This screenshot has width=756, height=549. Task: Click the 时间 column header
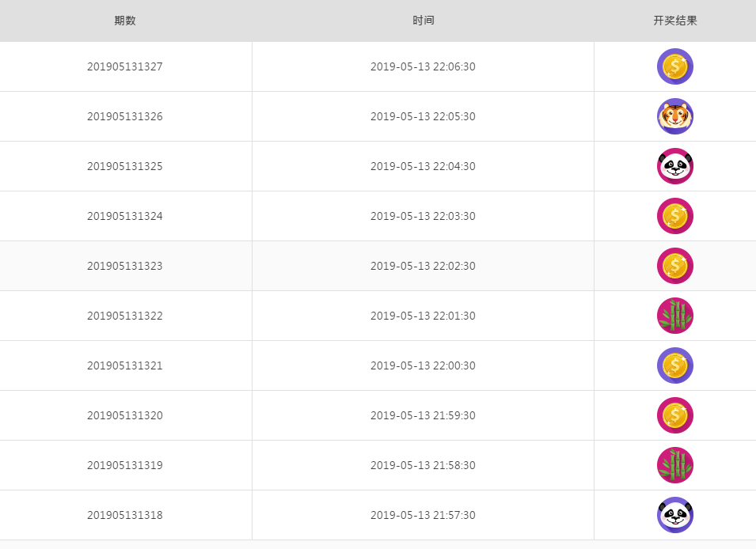tap(424, 21)
